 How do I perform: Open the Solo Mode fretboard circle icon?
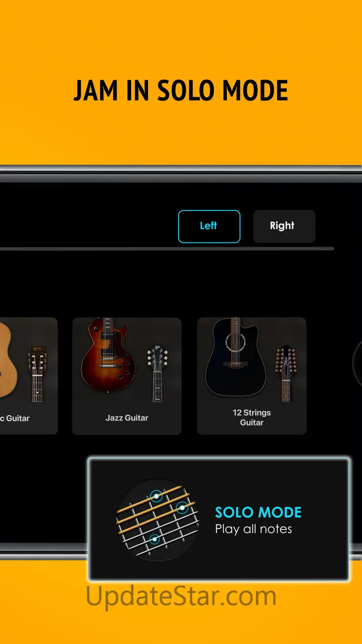pyautogui.click(x=157, y=520)
